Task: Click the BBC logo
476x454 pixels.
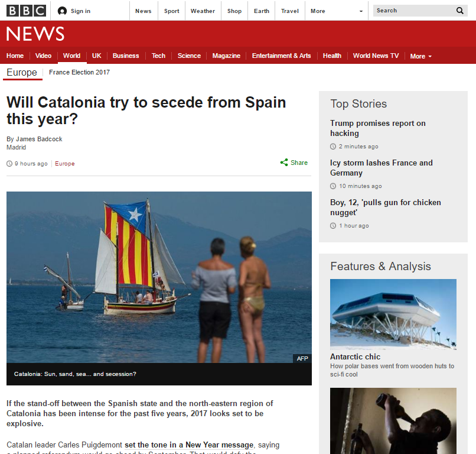Action: (27, 11)
